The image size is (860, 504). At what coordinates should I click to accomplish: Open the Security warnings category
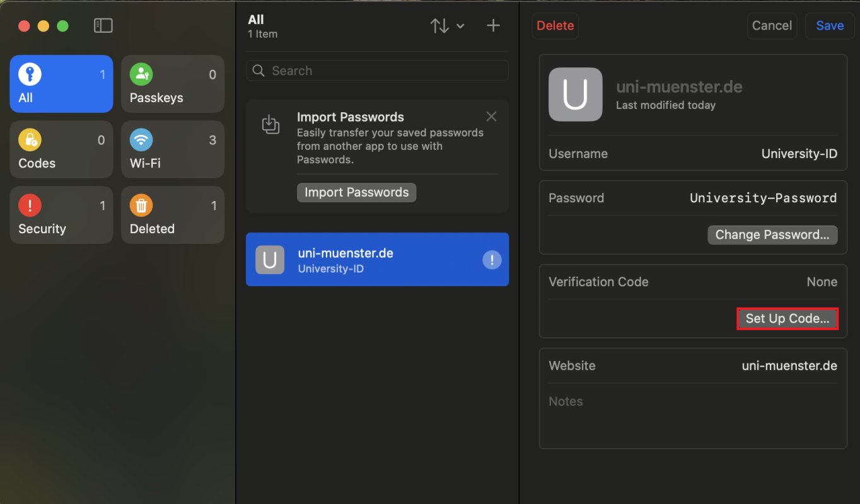click(x=61, y=215)
